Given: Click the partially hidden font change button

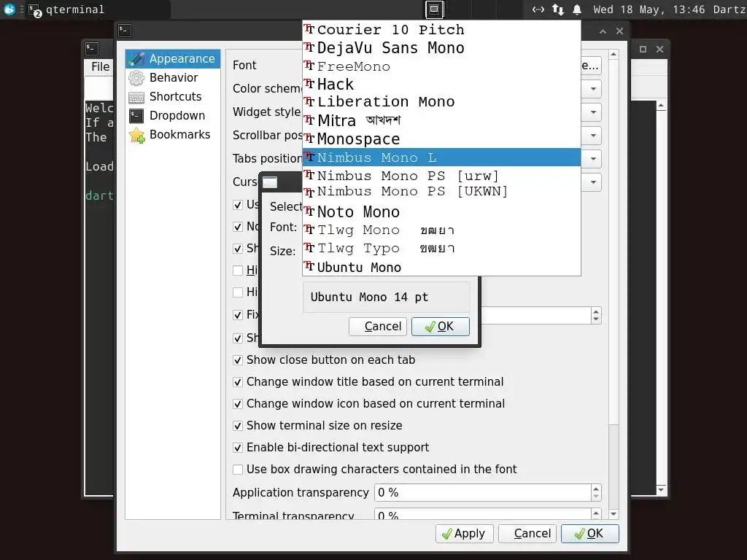Looking at the screenshot, I should click(x=591, y=66).
